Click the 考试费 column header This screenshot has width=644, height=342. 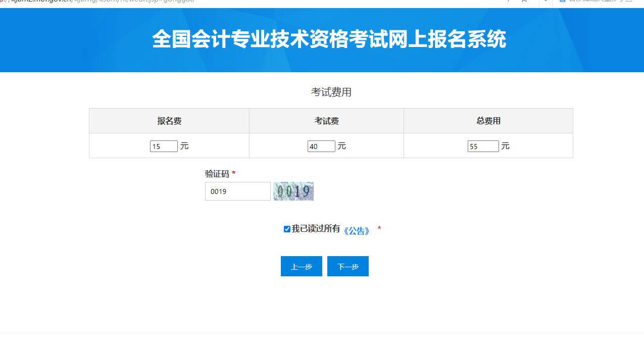click(326, 120)
